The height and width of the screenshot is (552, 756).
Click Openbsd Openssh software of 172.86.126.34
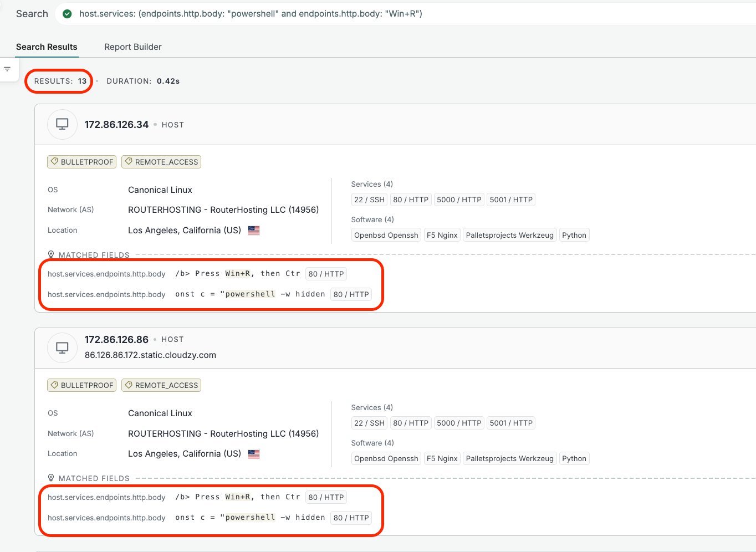point(386,235)
